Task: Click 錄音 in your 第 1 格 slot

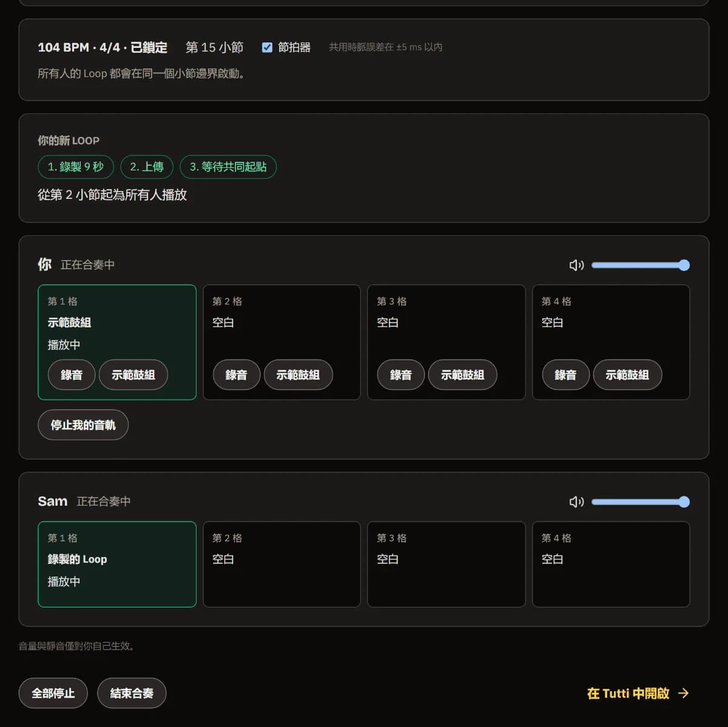Action: click(x=72, y=375)
